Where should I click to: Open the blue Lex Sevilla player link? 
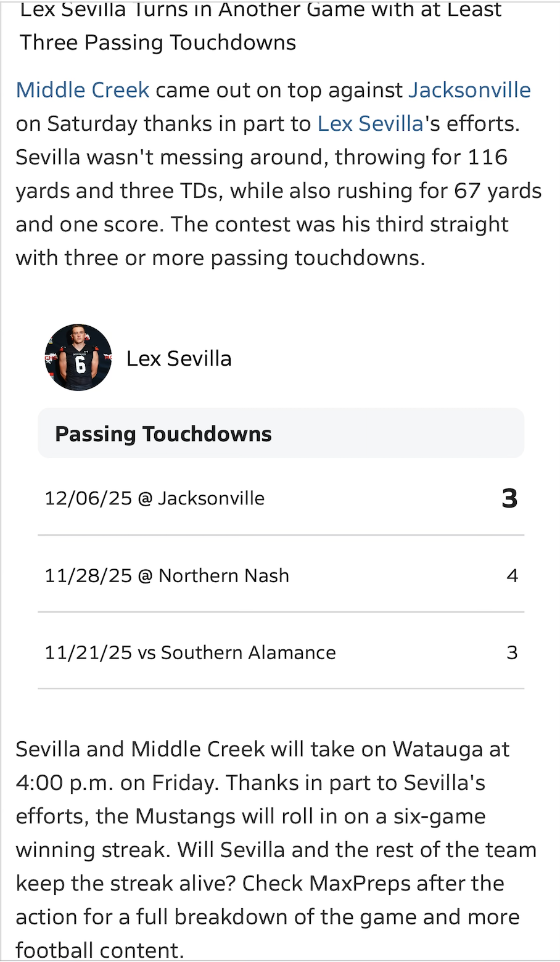[x=370, y=123]
